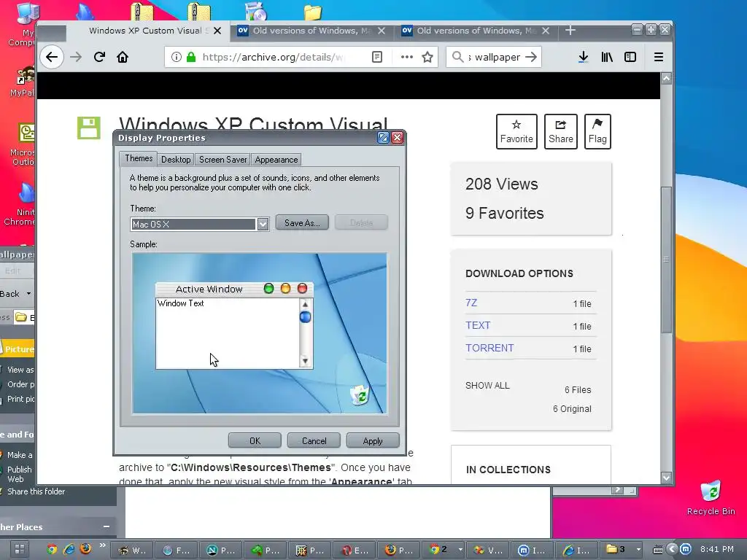The image size is (747, 560).
Task: Open a new browser tab with plus
Action: point(570,31)
